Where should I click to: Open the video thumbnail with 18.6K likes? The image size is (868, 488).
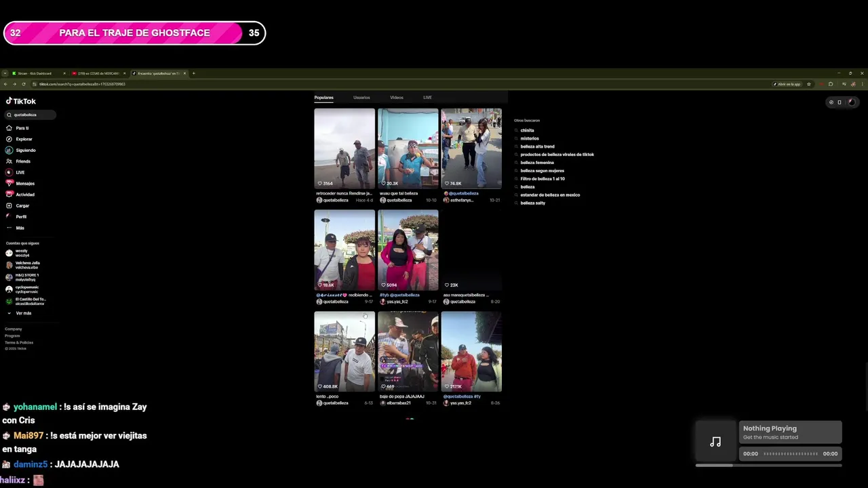[344, 250]
